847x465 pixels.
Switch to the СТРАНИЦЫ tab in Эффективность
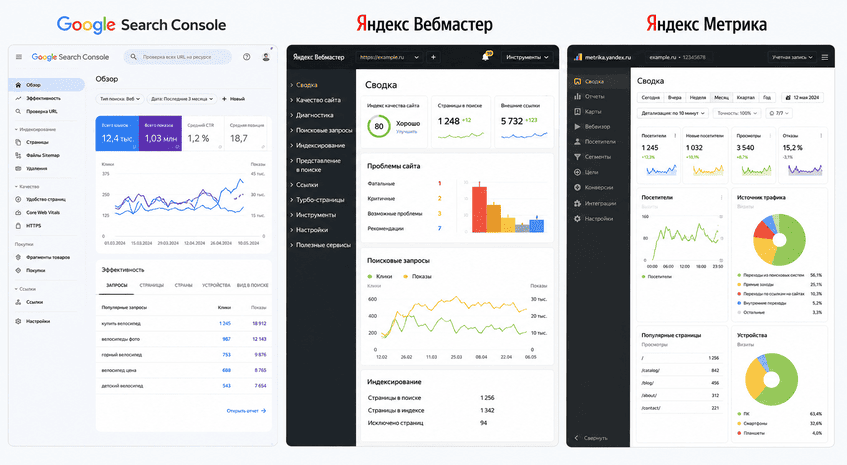152,285
